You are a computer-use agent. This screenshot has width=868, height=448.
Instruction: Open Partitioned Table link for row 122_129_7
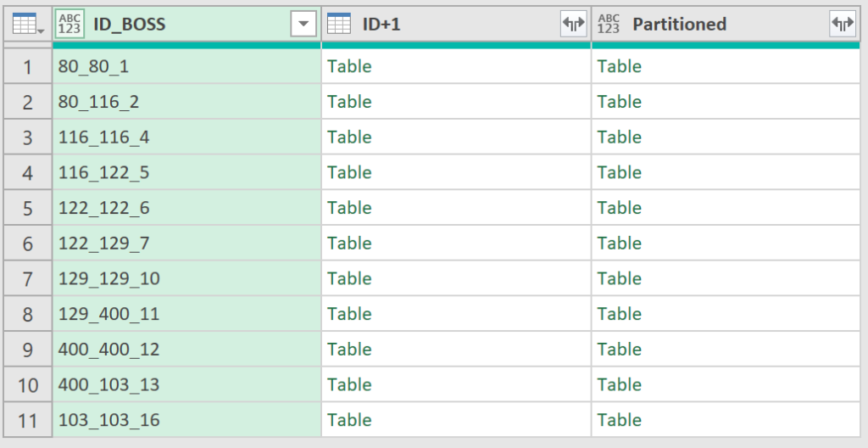[x=620, y=244]
